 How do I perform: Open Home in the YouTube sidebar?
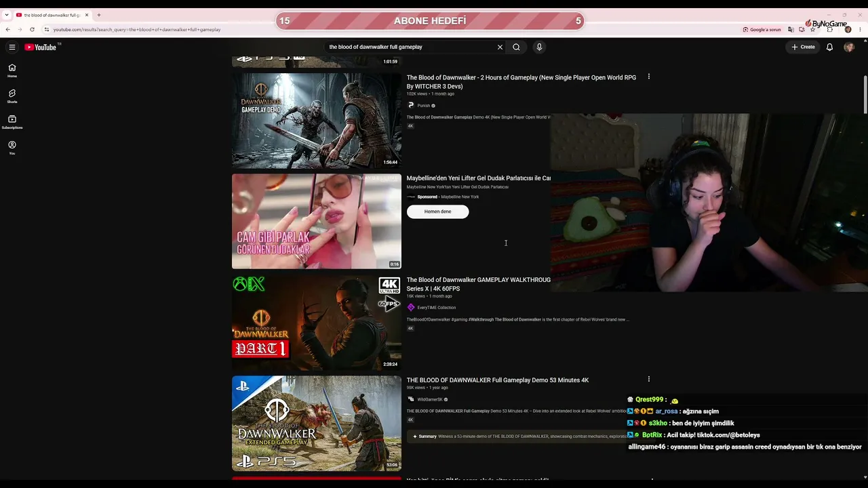[12, 70]
